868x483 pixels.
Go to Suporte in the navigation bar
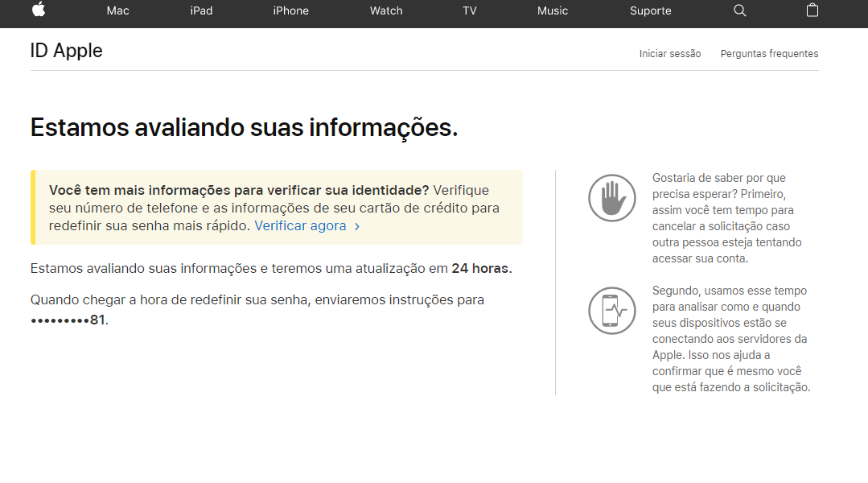tap(650, 10)
